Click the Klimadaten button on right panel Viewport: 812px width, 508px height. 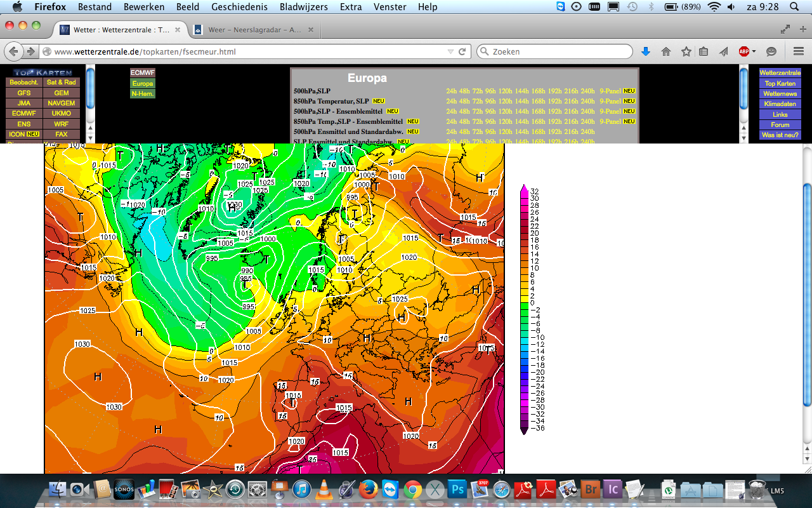(780, 104)
